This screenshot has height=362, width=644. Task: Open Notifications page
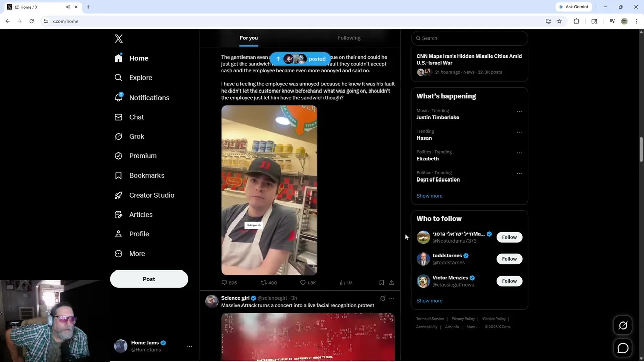[142, 98]
